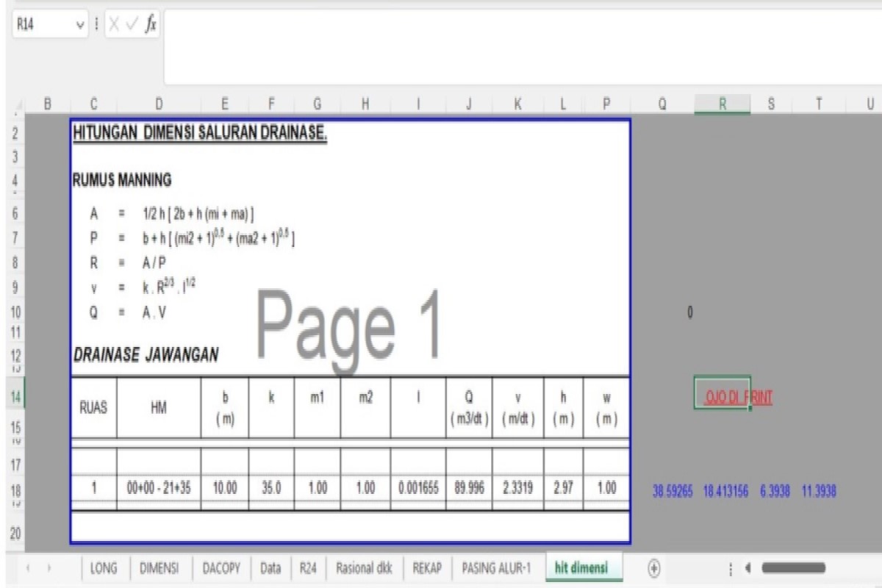Click the tab bar resize handle dots
This screenshot has height=588, width=882.
point(731,568)
